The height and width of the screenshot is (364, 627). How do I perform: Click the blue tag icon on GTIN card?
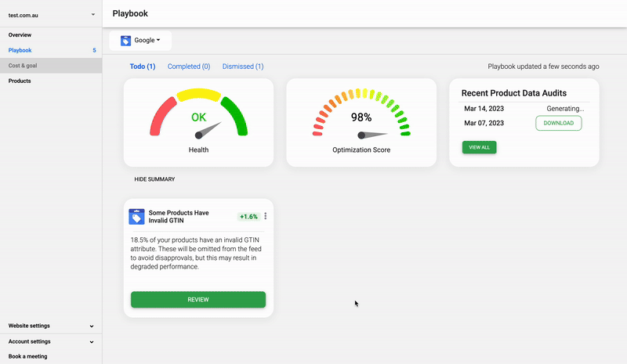tap(136, 217)
